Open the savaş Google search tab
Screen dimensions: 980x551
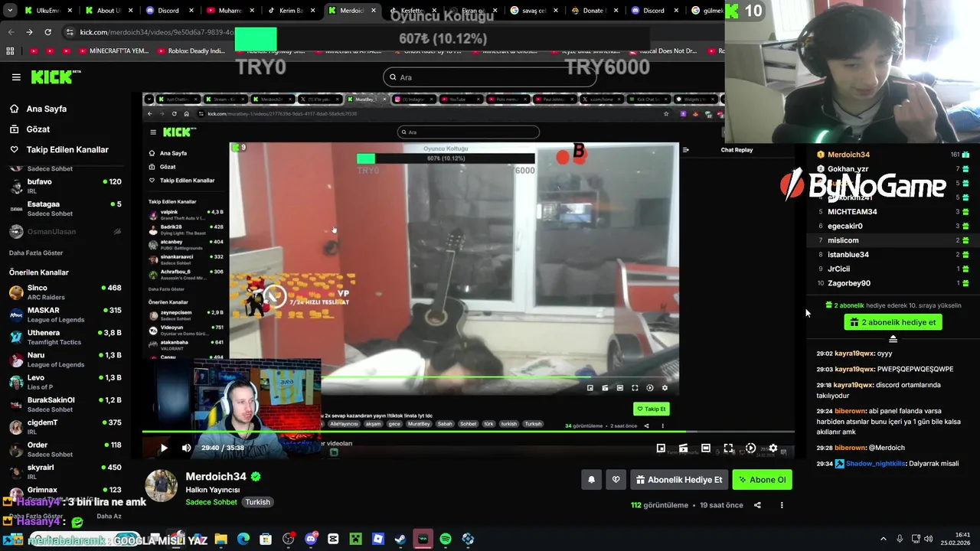point(534,11)
